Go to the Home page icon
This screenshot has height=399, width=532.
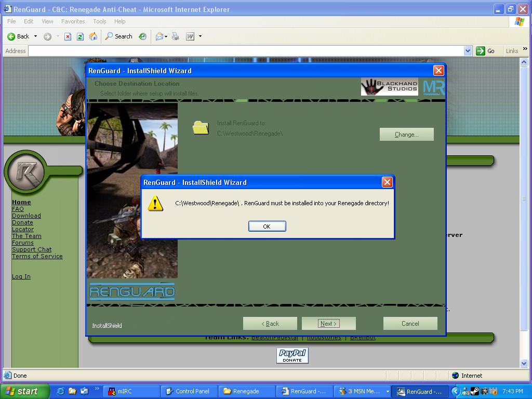93,36
